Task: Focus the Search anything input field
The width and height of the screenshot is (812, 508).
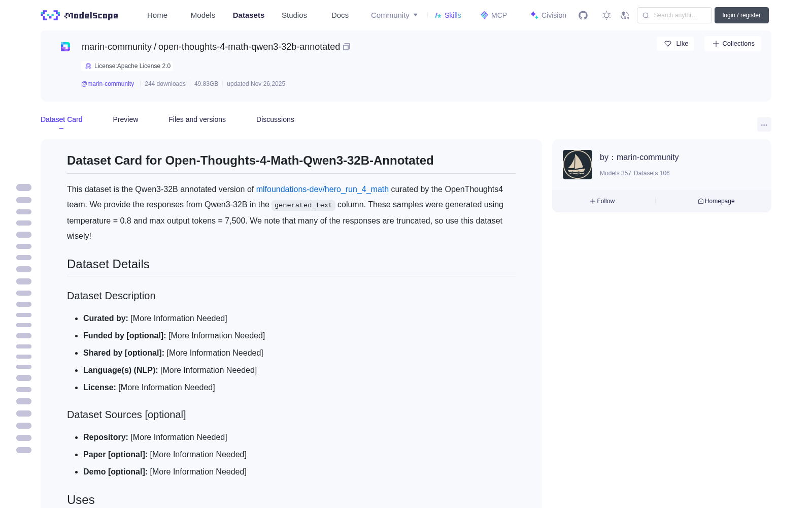Action: click(674, 15)
